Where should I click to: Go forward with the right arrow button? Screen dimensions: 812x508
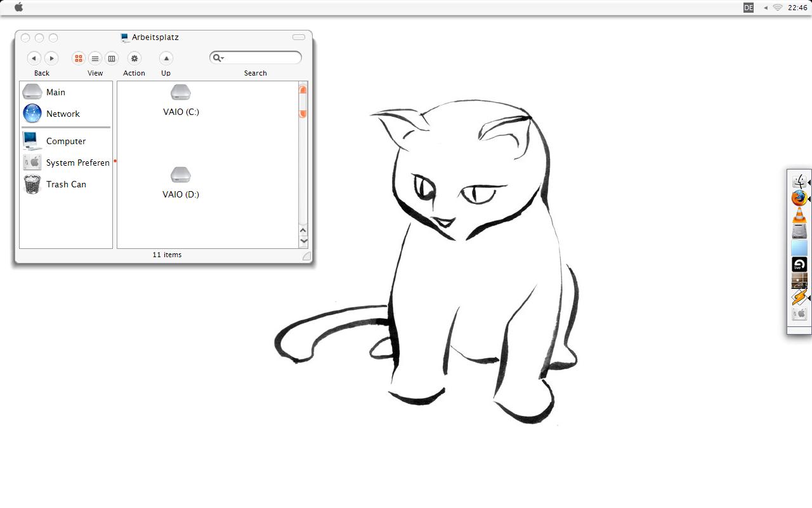[x=51, y=58]
